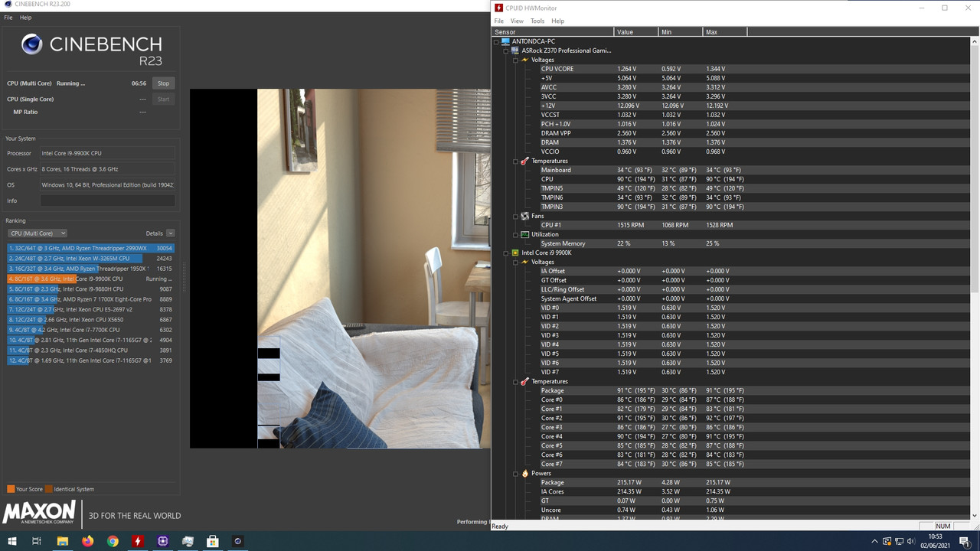
Task: Click the Utilization category icon
Action: pyautogui.click(x=524, y=234)
